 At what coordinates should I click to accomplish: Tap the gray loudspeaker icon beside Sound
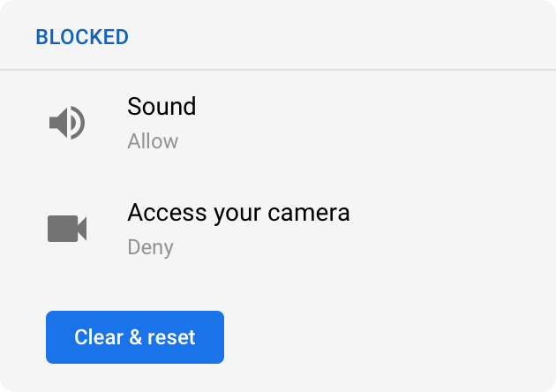coord(67,123)
